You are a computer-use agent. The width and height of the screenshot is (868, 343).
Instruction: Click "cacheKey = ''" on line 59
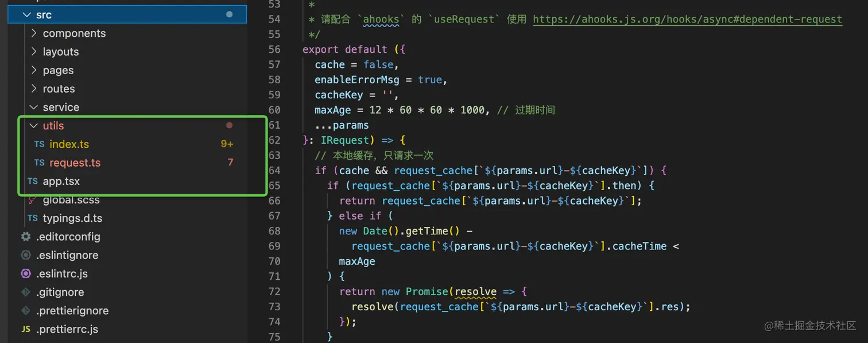pyautogui.click(x=354, y=95)
